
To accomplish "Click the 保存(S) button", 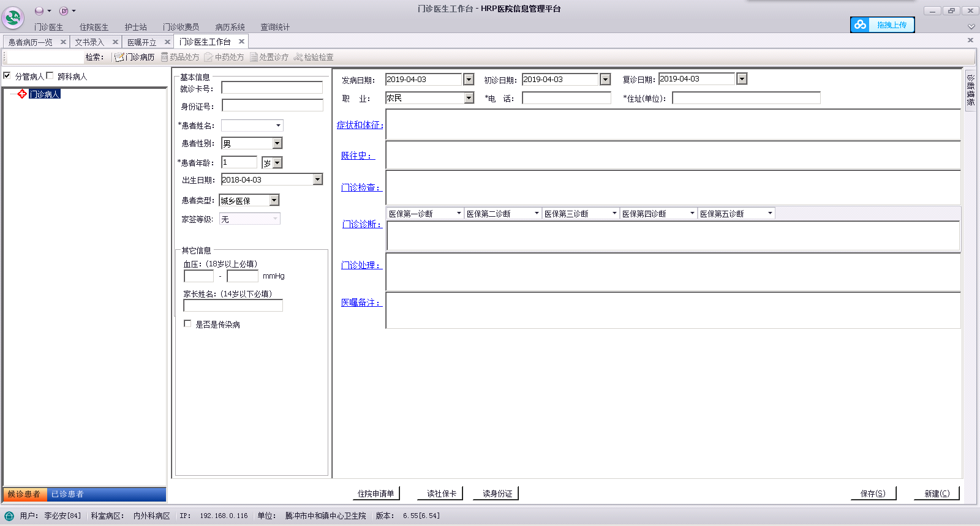I will coord(873,494).
